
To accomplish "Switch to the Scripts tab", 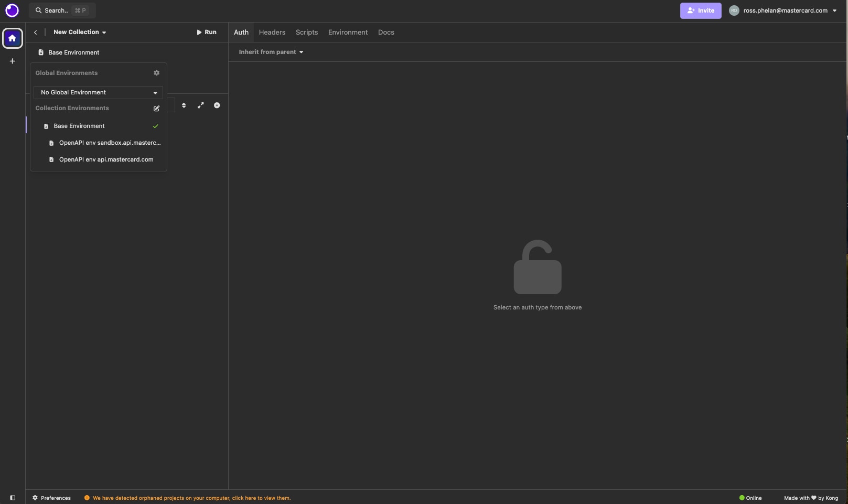I will point(306,33).
